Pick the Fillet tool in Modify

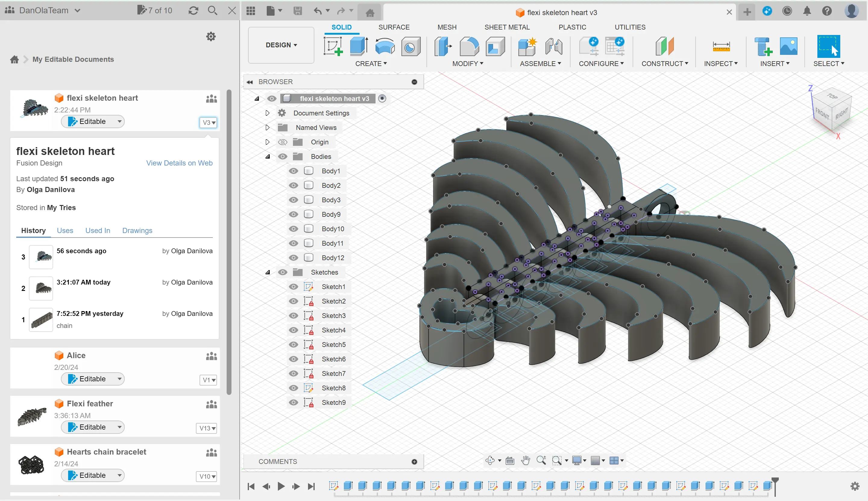pyautogui.click(x=469, y=46)
